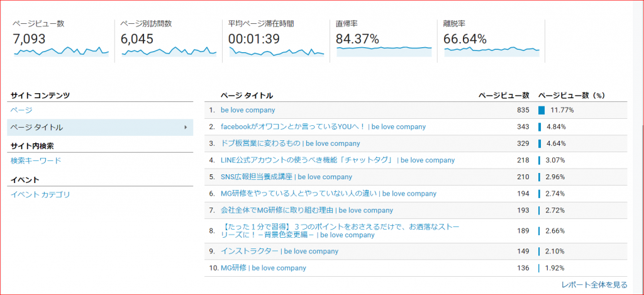Image resolution: width=644 pixels, height=295 pixels.
Task: Open 'インストラクター' page link
Action: point(280,251)
